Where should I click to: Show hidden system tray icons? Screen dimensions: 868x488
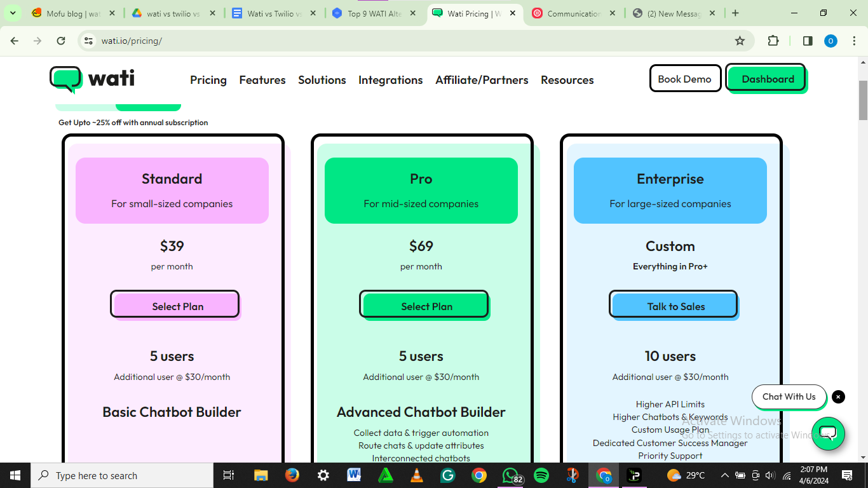click(724, 475)
